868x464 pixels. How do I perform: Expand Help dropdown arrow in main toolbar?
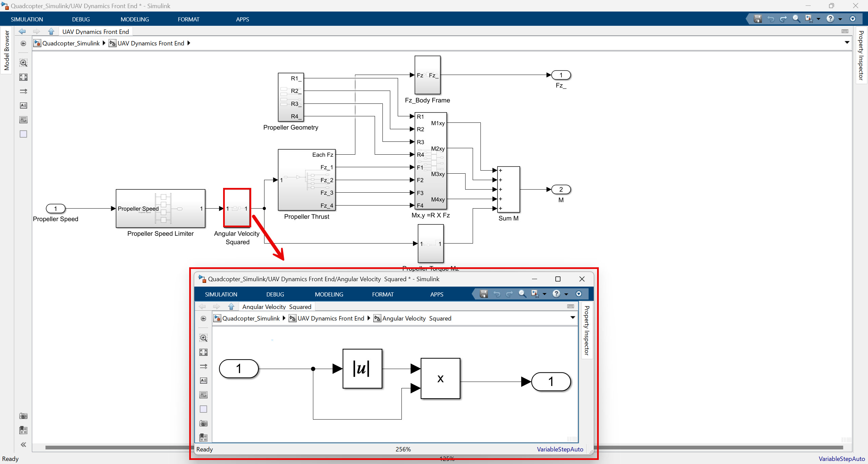click(840, 19)
